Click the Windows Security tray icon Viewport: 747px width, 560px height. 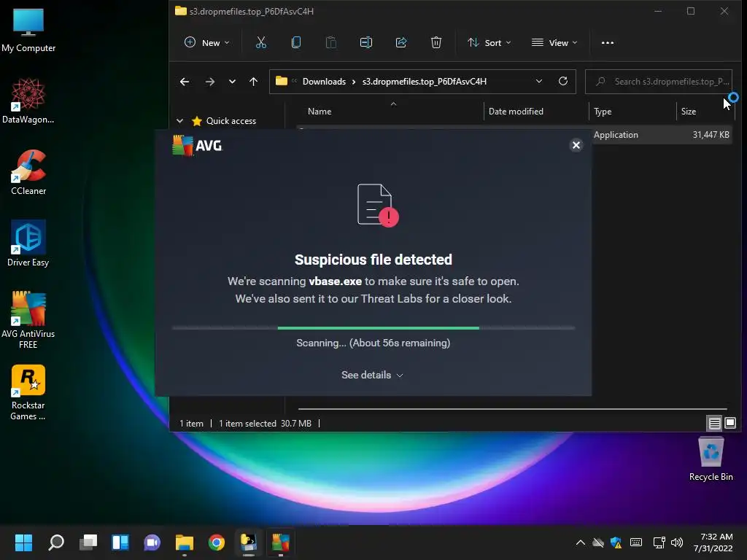coord(616,542)
